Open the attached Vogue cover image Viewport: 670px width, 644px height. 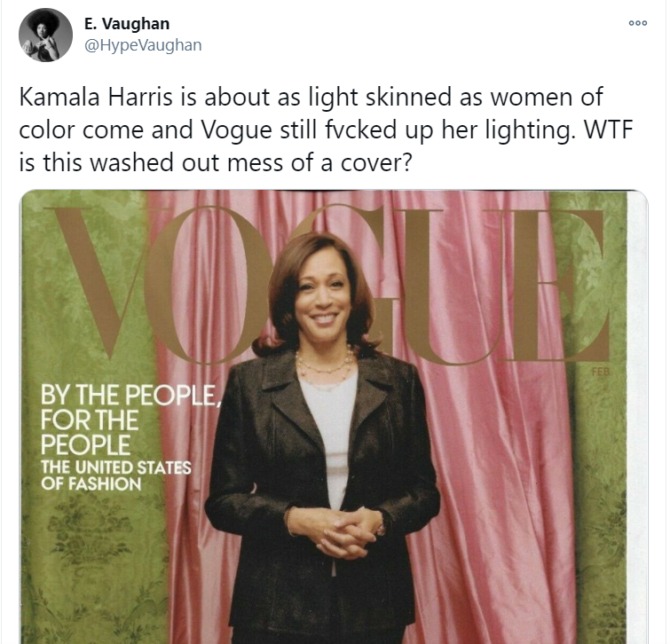[x=334, y=417]
